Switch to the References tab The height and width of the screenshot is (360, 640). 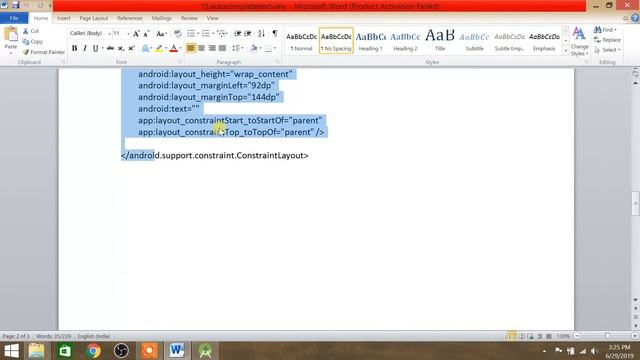pos(130,18)
